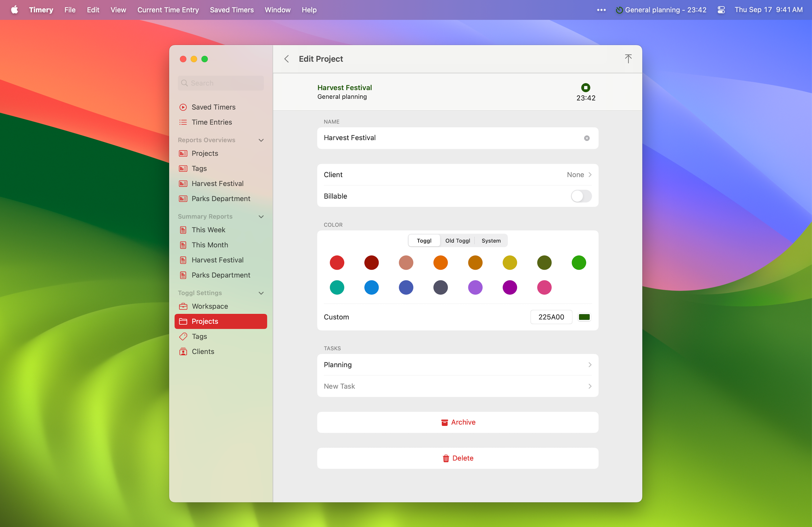Image resolution: width=812 pixels, height=527 pixels.
Task: Open the File menu
Action: pyautogui.click(x=70, y=10)
